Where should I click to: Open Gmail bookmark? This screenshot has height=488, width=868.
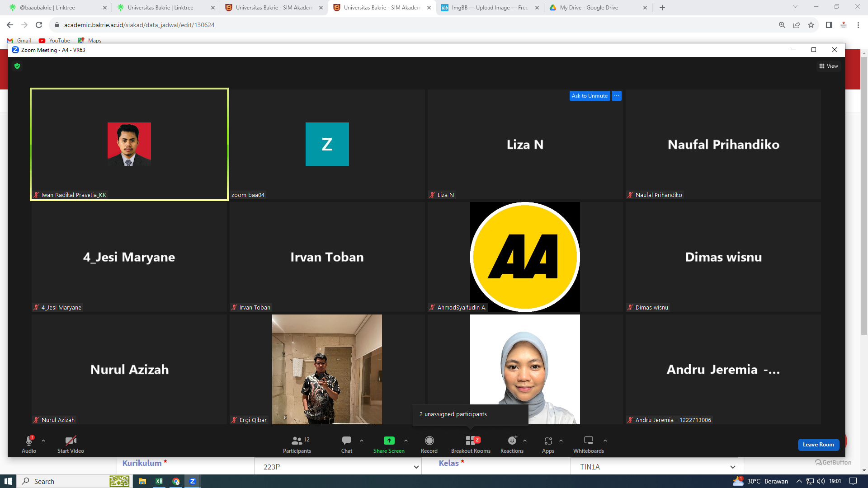19,40
